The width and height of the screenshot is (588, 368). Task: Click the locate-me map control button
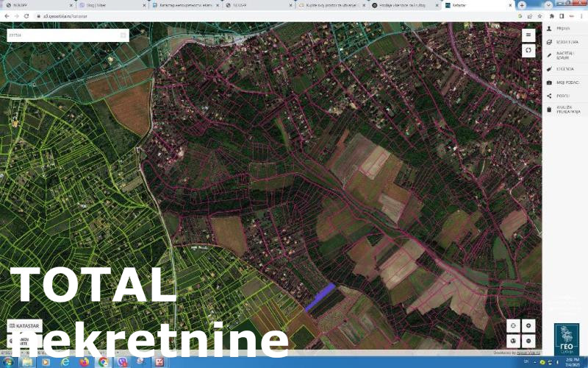click(513, 326)
